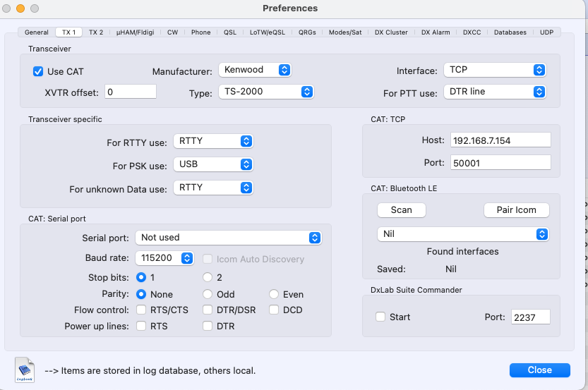
Task: Open the For PTT use dropdown
Action: point(495,92)
